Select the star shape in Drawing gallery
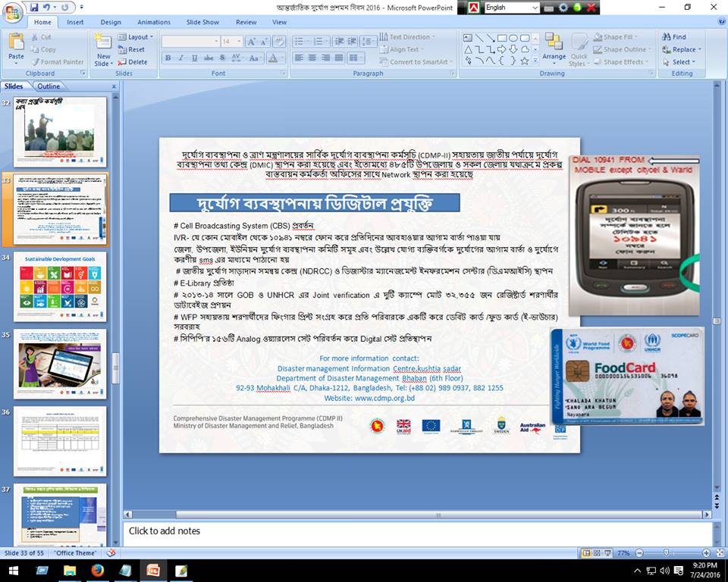This screenshot has height=582, width=728. coord(526,60)
